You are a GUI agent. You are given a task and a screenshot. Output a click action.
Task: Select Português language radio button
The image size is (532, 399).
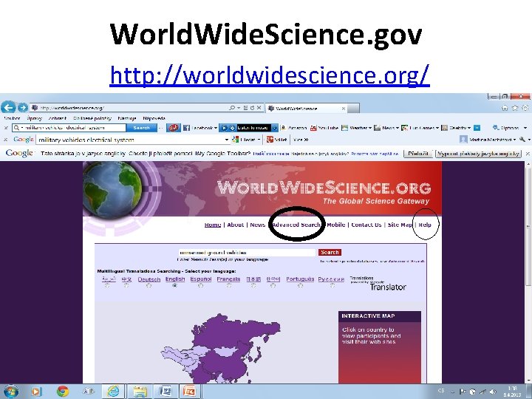pyautogui.click(x=300, y=286)
